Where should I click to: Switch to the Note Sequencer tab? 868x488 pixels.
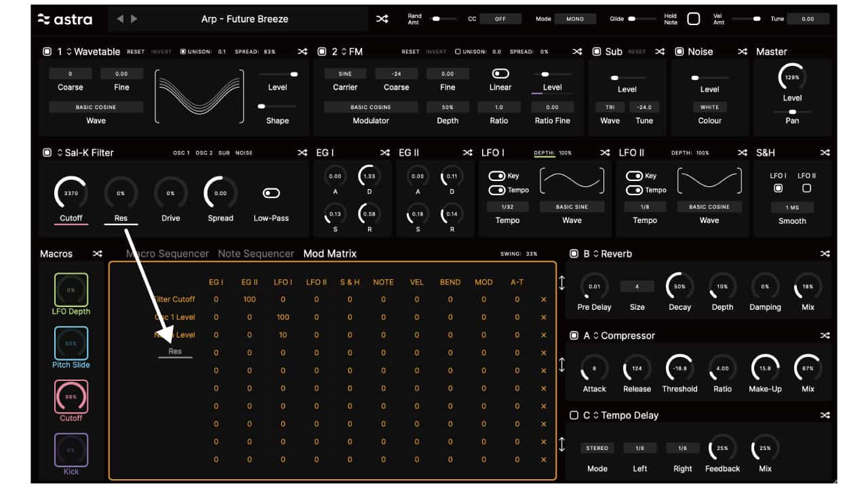click(x=256, y=253)
